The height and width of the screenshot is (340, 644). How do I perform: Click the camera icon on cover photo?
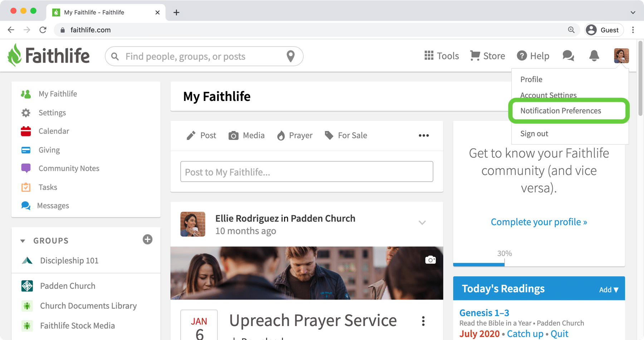tap(430, 260)
